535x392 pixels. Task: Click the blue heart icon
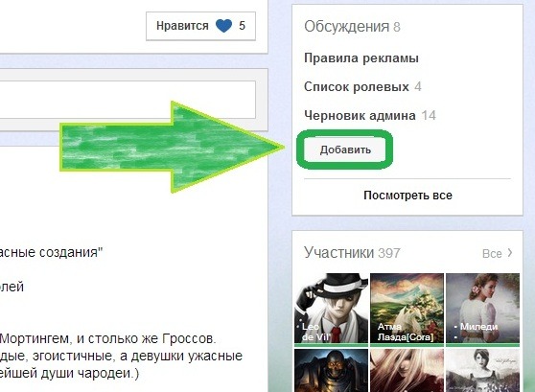click(x=223, y=26)
